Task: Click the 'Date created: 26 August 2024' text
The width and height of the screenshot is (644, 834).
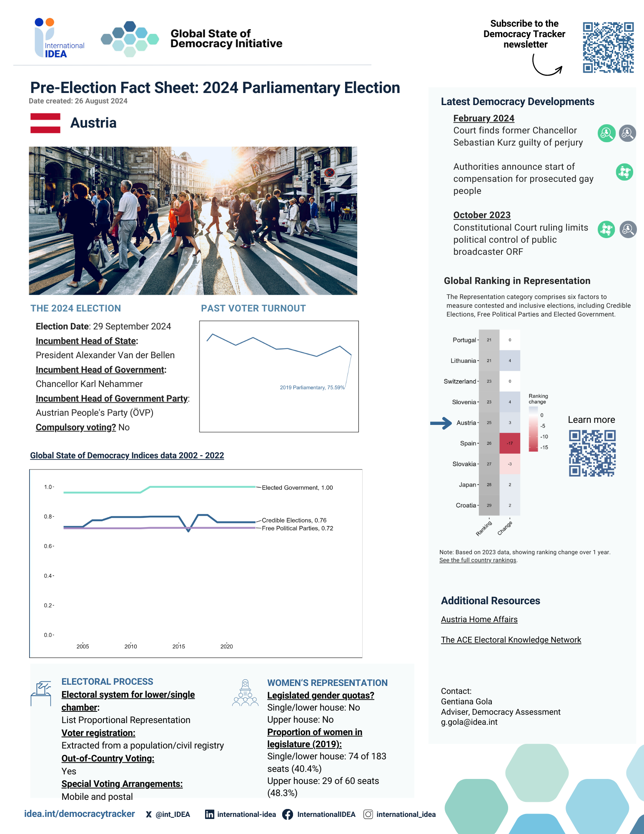Action: pos(78,101)
